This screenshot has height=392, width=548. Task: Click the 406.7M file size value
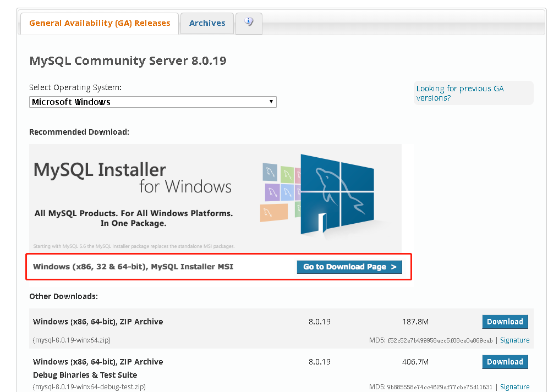[x=415, y=362]
